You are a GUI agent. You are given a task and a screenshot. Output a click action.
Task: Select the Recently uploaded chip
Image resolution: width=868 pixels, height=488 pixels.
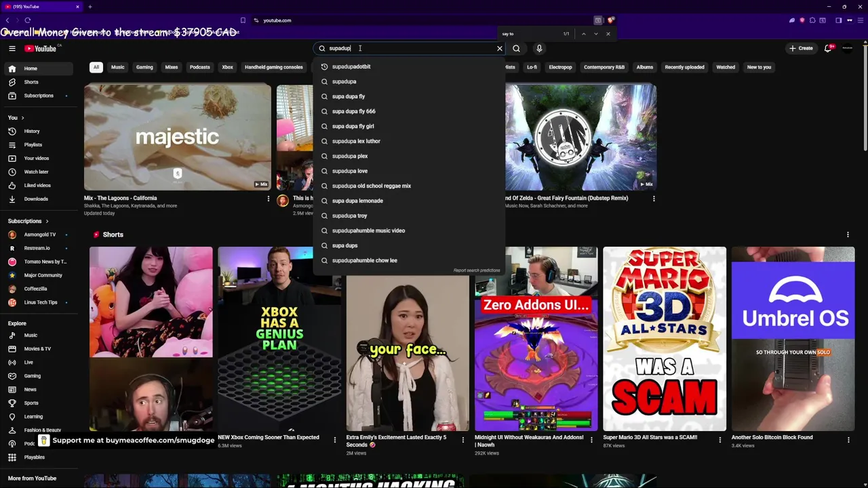pos(685,67)
